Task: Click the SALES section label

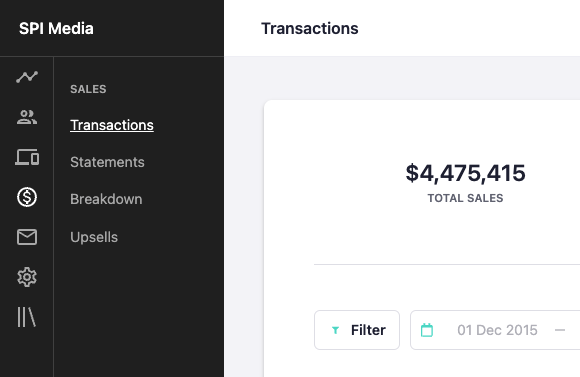Action: point(88,89)
